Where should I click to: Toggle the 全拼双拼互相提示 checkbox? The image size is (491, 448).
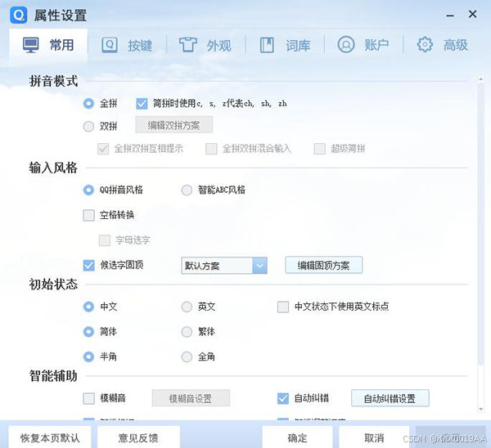[x=103, y=149]
